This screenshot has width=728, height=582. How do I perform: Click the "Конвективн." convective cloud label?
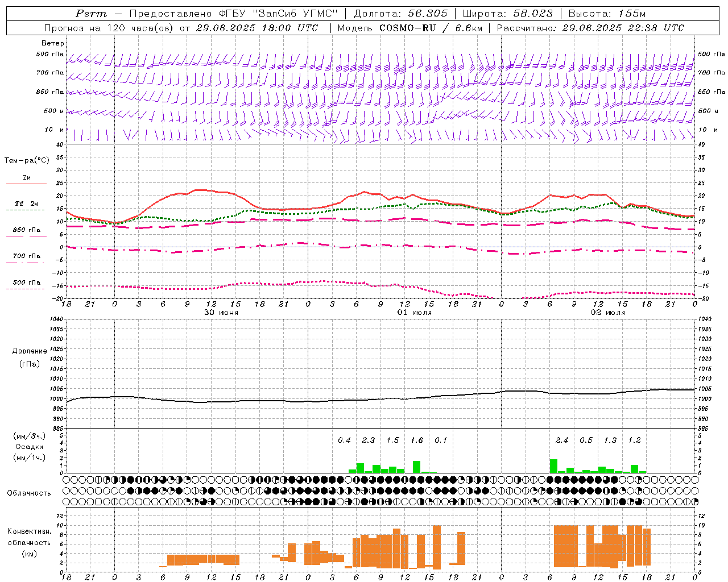tap(30, 531)
